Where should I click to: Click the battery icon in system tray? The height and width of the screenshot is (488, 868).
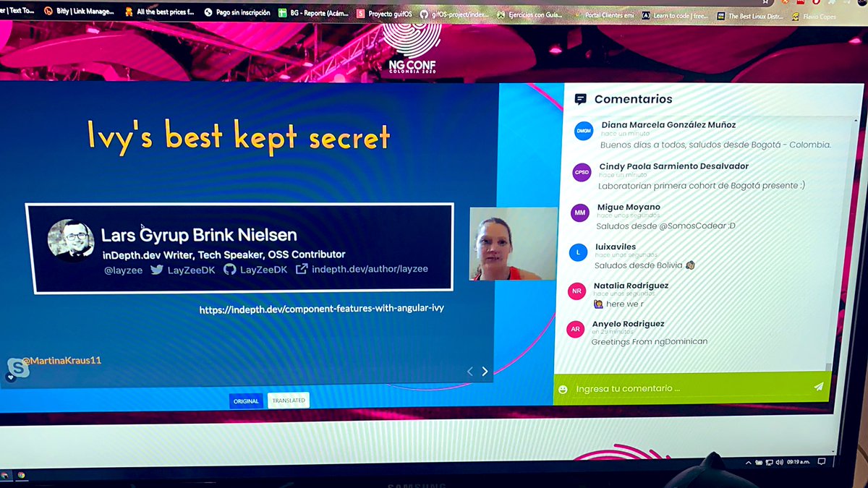pos(758,462)
